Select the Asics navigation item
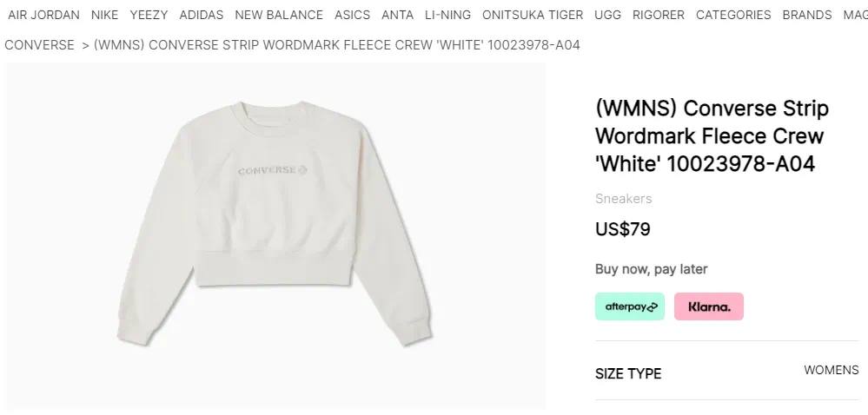Viewport: 868px width, 415px height. point(352,15)
